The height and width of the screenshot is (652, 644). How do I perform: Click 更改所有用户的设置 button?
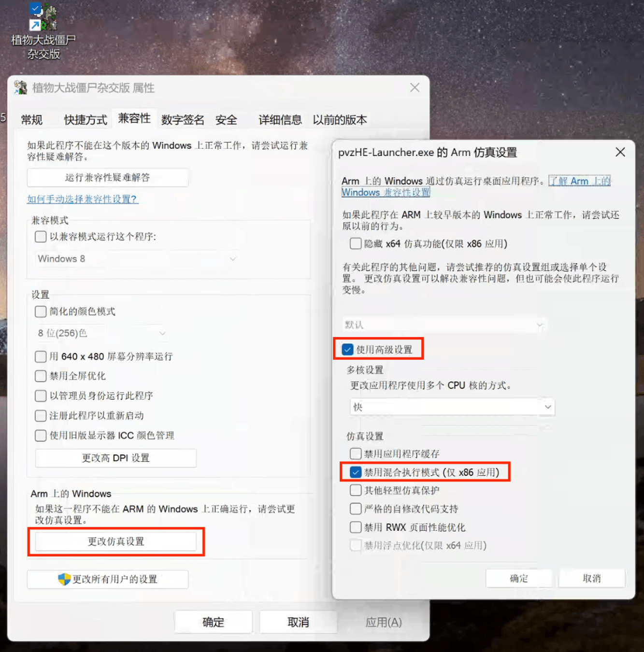108,579
